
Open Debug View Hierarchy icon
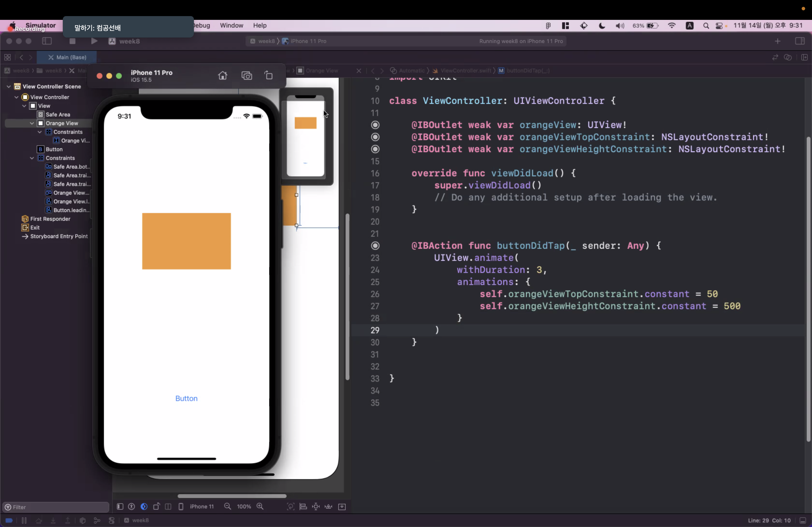82,520
